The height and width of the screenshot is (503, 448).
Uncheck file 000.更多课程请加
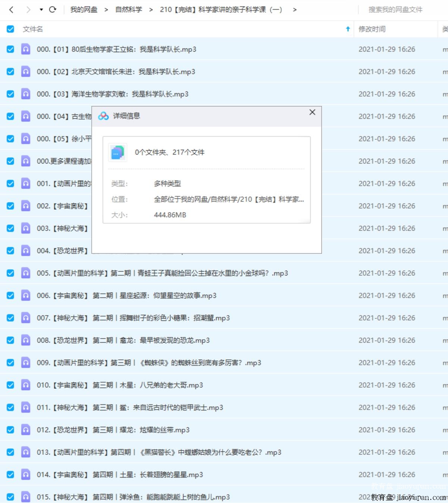10,161
